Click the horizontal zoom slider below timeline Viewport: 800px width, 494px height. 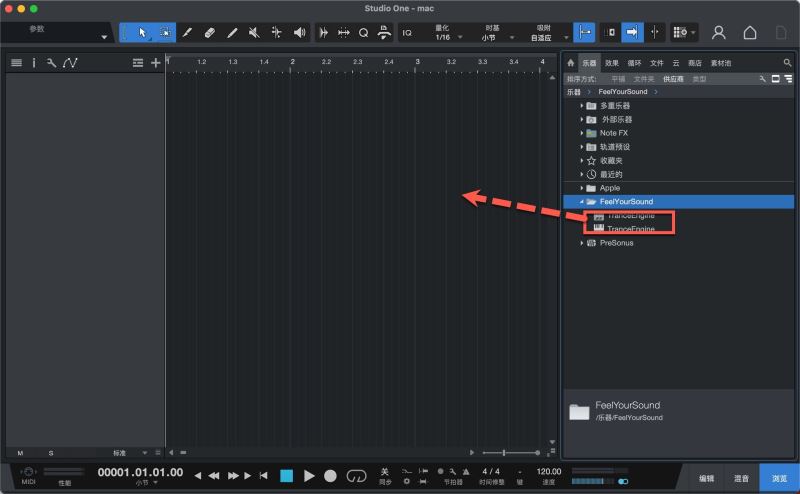pyautogui.click(x=506, y=453)
